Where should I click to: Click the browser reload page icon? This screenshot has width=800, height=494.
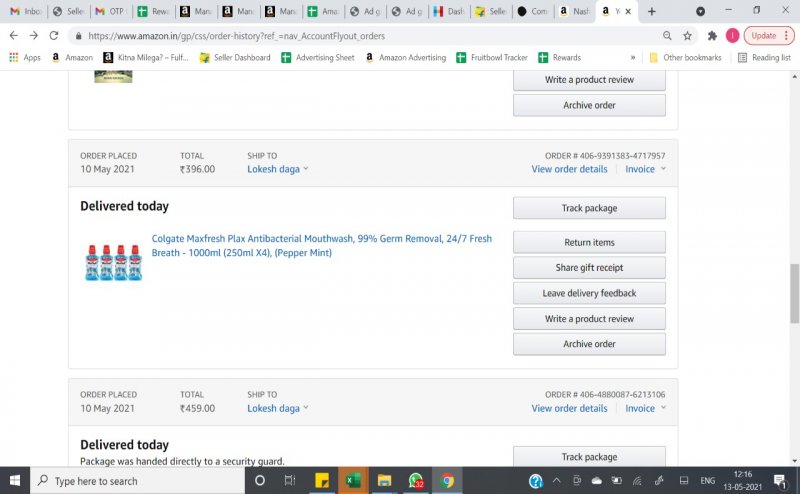click(54, 35)
